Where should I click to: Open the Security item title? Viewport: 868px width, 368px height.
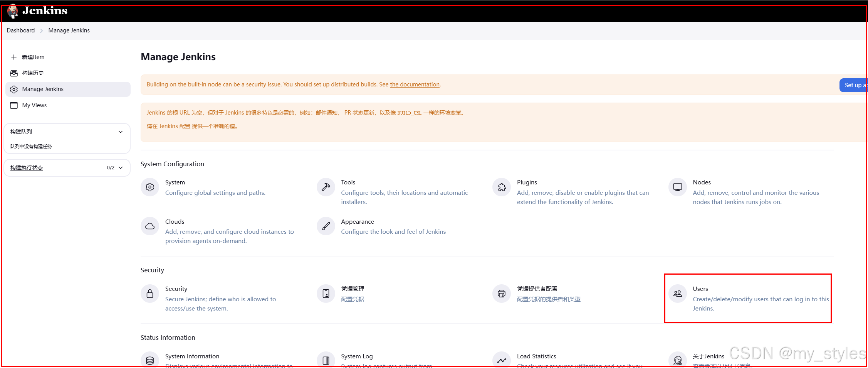tap(176, 289)
